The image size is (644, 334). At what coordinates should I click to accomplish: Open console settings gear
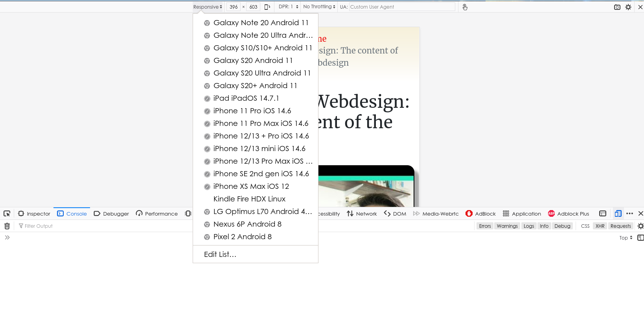(x=640, y=226)
